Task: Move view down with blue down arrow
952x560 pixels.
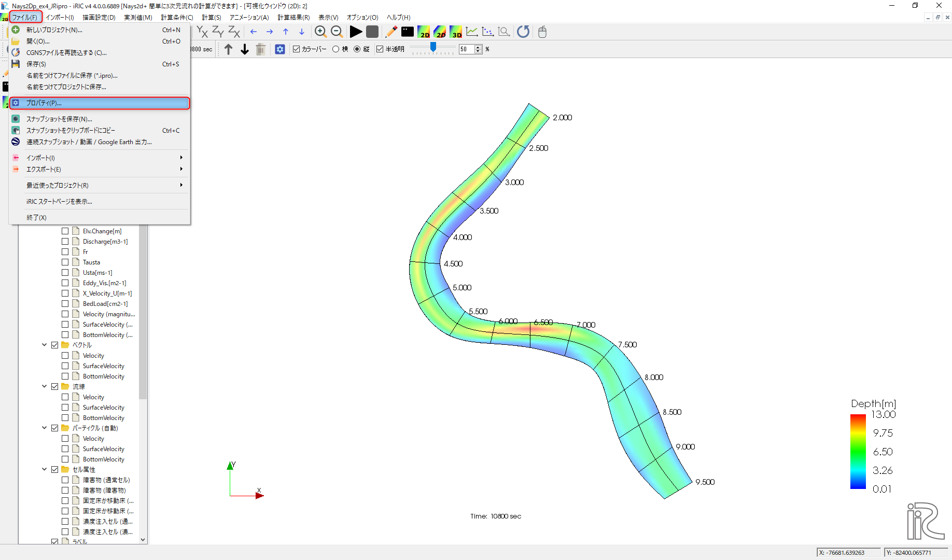Action: (302, 32)
